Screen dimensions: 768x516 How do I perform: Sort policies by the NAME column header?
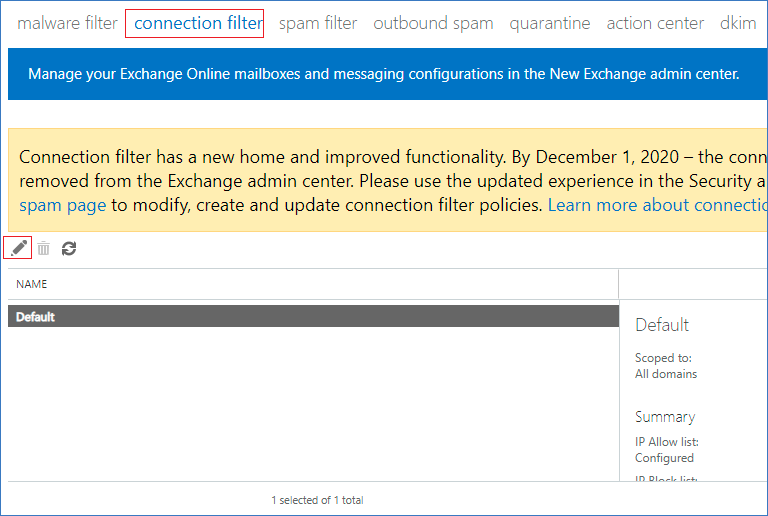pos(32,284)
